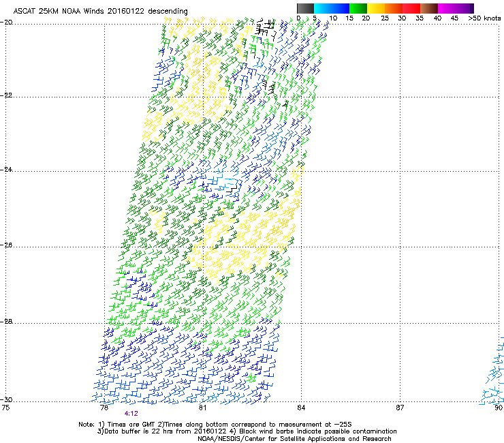504x443 pixels.
Task: Click the note line 'Times are GMT'
Action: tap(132, 425)
